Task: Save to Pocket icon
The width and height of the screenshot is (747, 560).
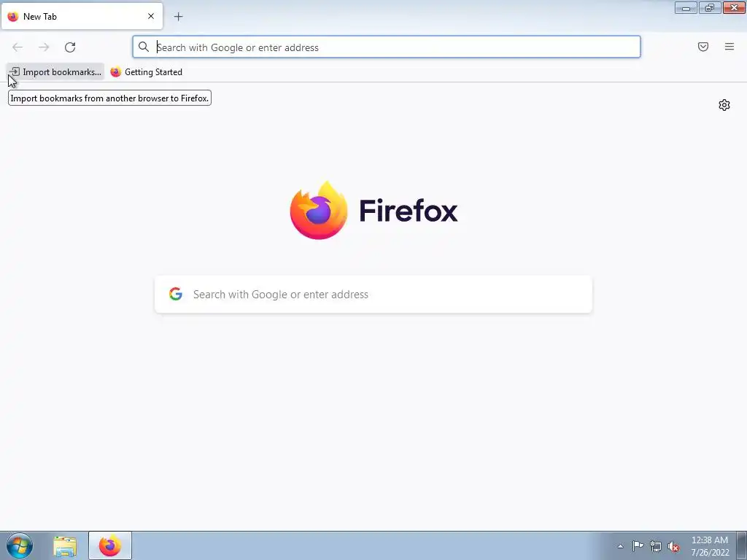Action: click(703, 47)
